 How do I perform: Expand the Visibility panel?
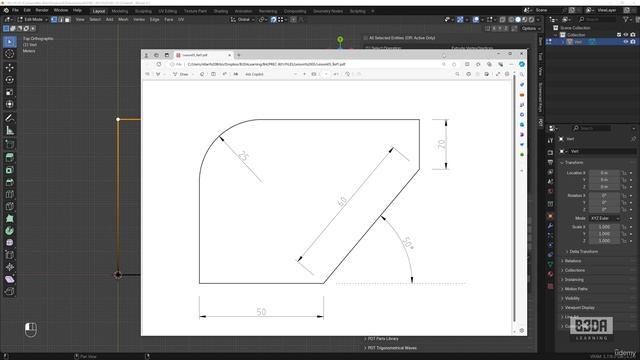(572, 298)
